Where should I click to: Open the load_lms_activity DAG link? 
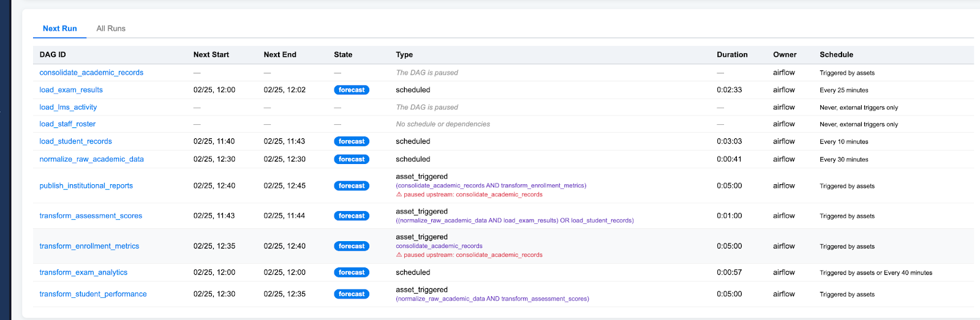click(68, 107)
